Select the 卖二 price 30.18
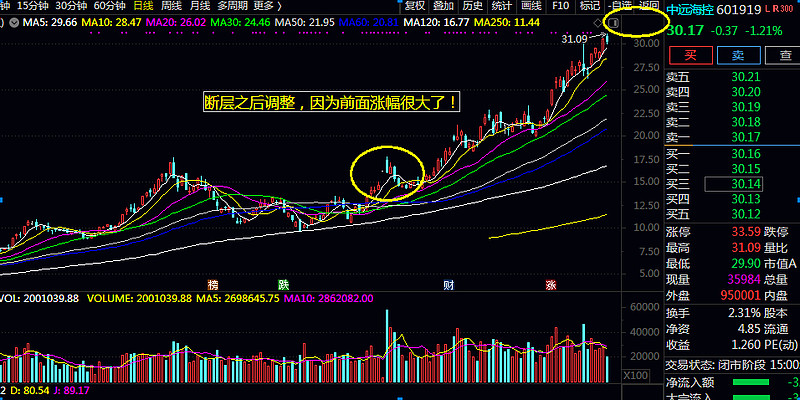The width and height of the screenshot is (800, 400). click(746, 122)
